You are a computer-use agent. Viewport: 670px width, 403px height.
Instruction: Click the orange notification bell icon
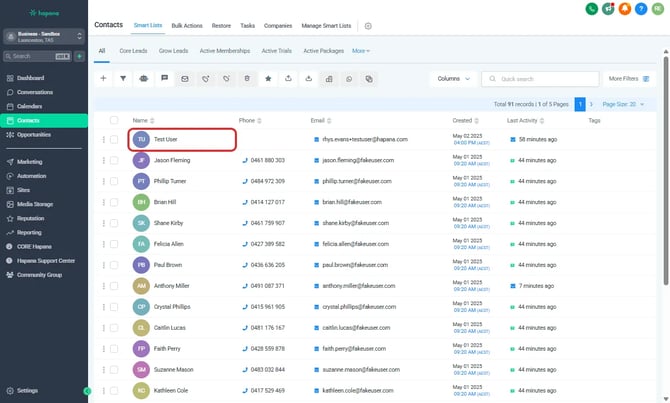pos(625,9)
